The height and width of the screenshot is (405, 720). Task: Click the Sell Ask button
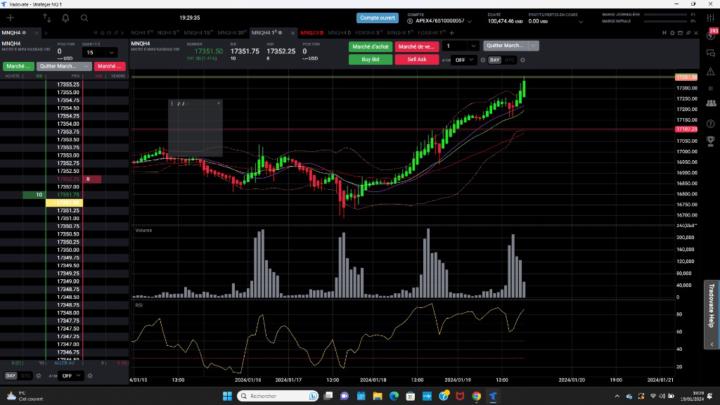[416, 59]
